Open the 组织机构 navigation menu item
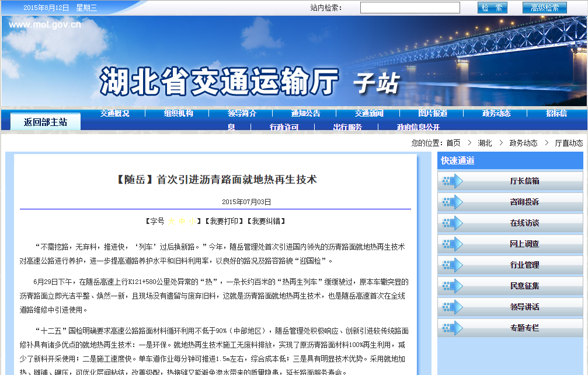The width and height of the screenshot is (588, 375). [179, 113]
